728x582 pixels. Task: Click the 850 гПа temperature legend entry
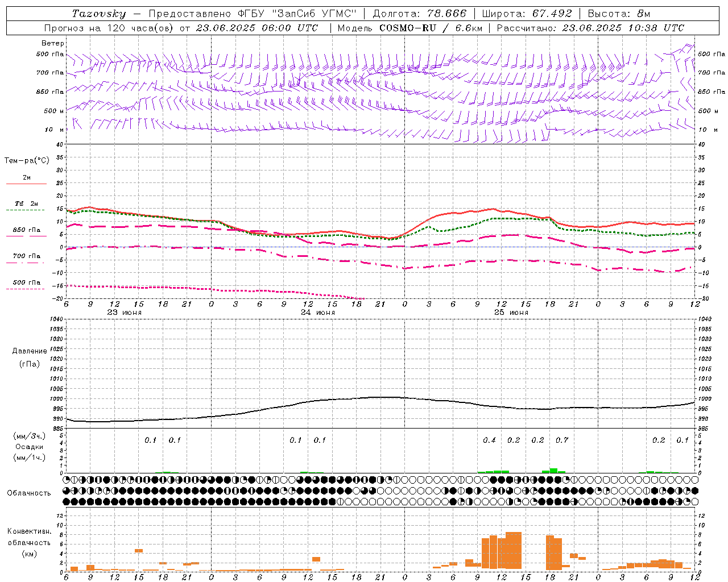coord(26,230)
